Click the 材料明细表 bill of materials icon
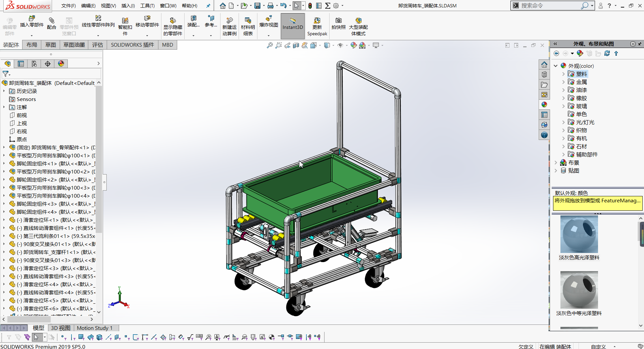The image size is (644, 349). (248, 26)
